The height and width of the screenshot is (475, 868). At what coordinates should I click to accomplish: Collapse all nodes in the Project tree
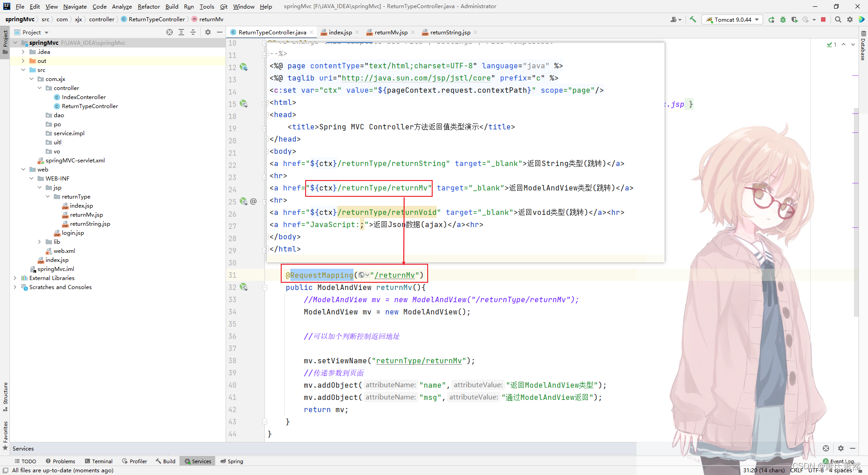[x=193, y=32]
